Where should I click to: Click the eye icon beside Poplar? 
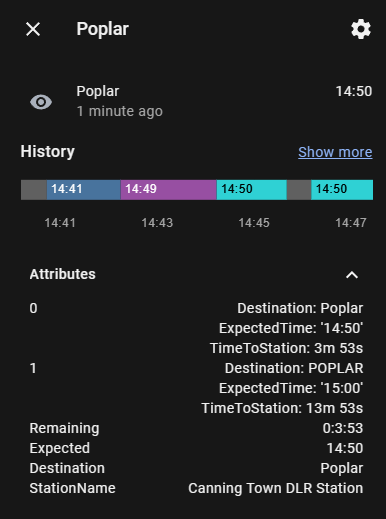coord(41,102)
